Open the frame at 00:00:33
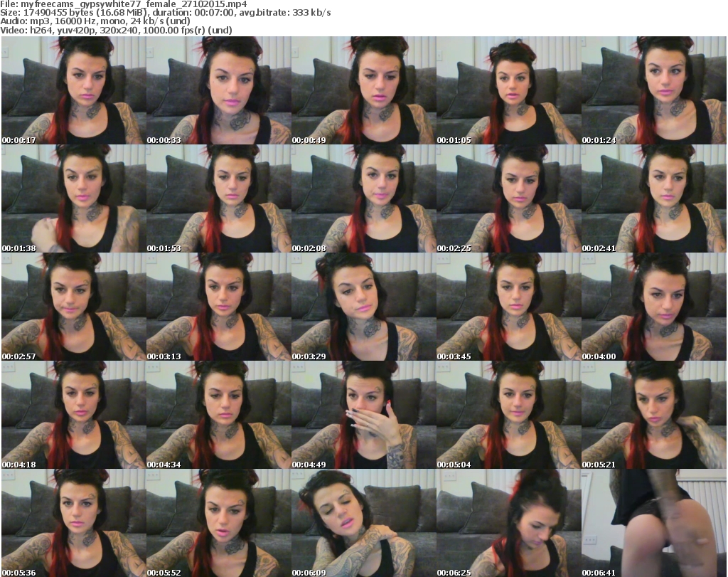The image size is (728, 577). point(219,90)
